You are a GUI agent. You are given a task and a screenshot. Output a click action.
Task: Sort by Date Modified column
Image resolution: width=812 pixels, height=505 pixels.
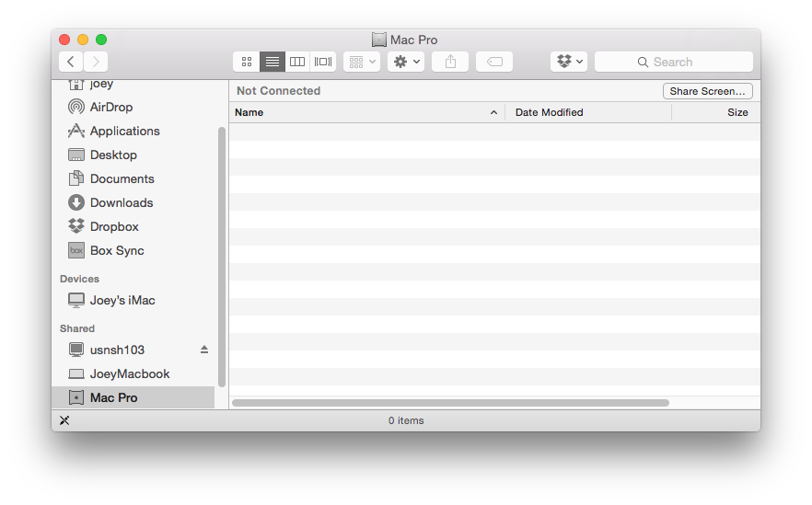pos(588,112)
